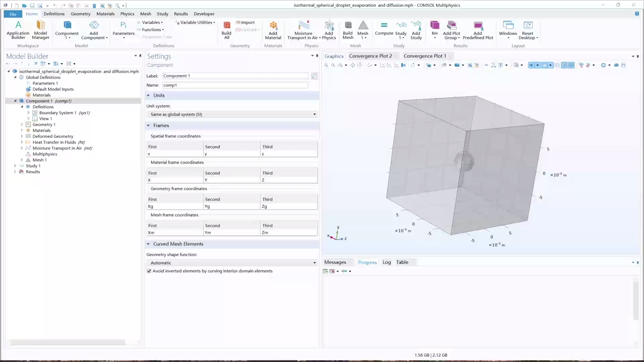Toggle Avoid inverted elements checkbox

coord(149,271)
